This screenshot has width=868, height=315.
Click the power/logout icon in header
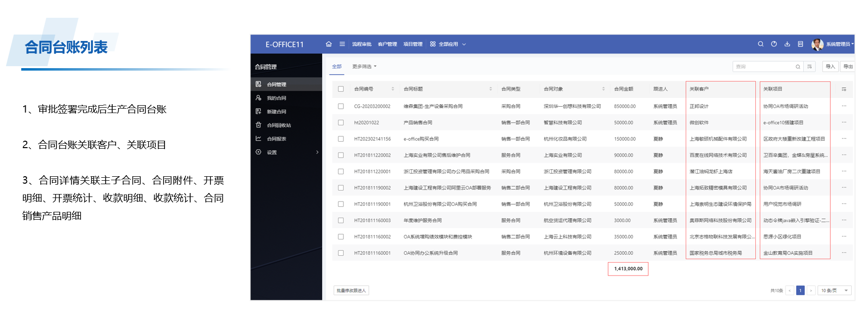(774, 44)
